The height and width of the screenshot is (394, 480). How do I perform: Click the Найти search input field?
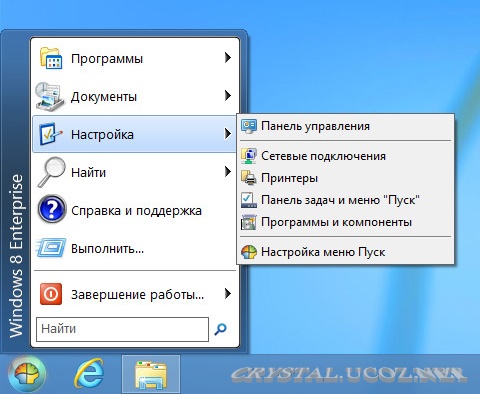[122, 329]
